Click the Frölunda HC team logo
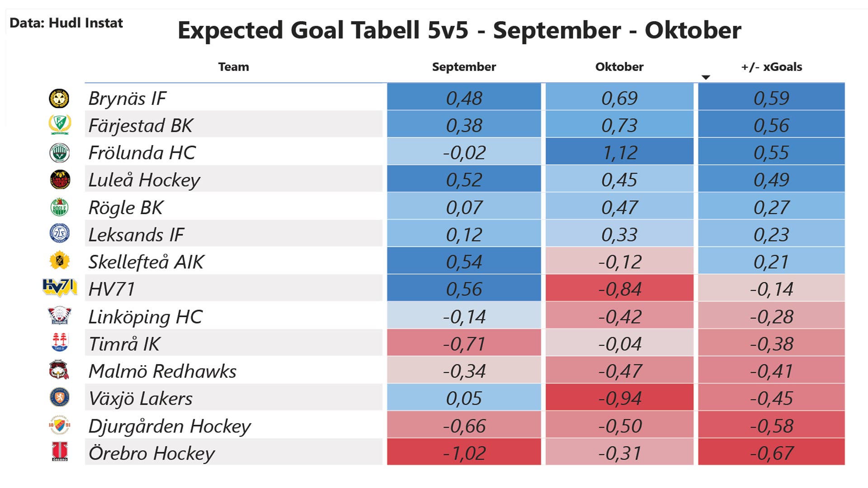The width and height of the screenshot is (868, 488). [x=59, y=153]
